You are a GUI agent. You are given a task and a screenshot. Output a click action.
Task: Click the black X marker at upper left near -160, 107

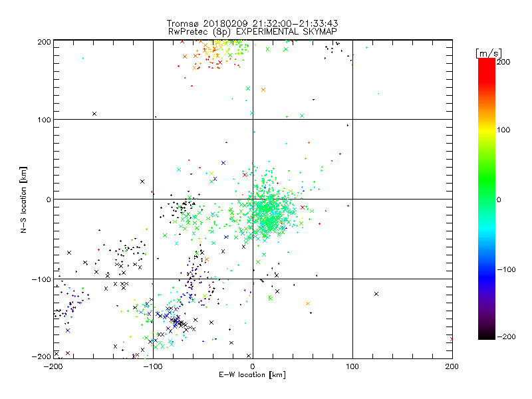tap(94, 114)
